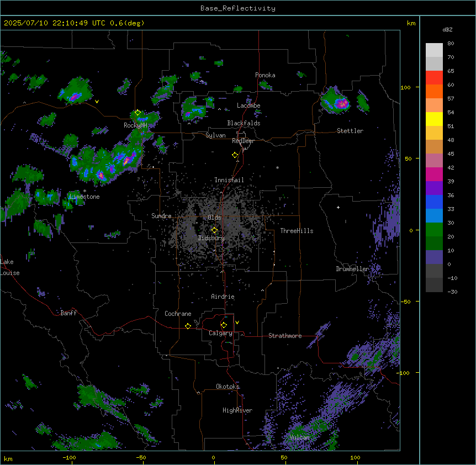The image size is (476, 465).
Task: Select the Sylvan label
Action: pos(215,135)
